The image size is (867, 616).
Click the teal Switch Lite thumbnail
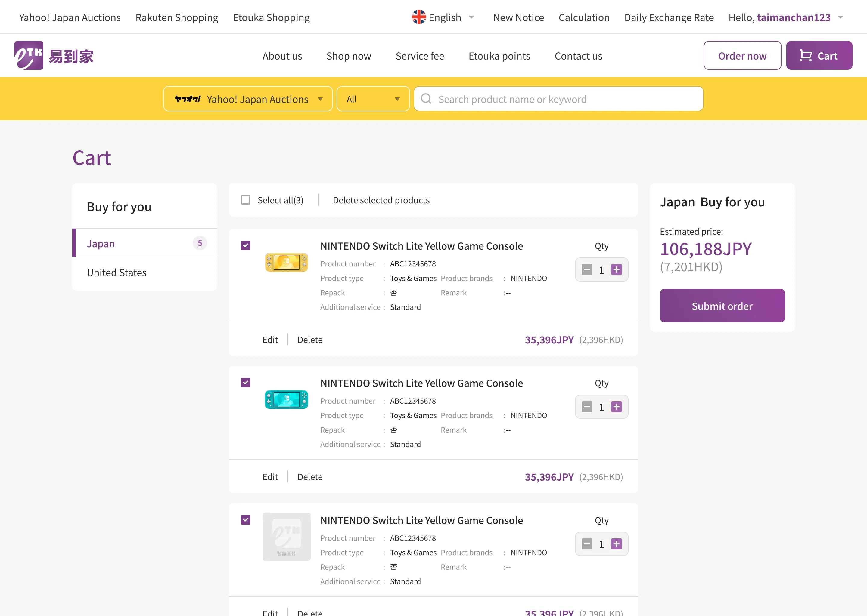[x=286, y=399]
